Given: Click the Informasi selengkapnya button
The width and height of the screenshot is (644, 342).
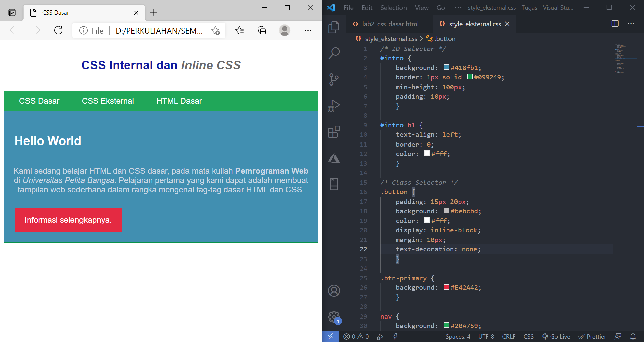Looking at the screenshot, I should click(68, 220).
